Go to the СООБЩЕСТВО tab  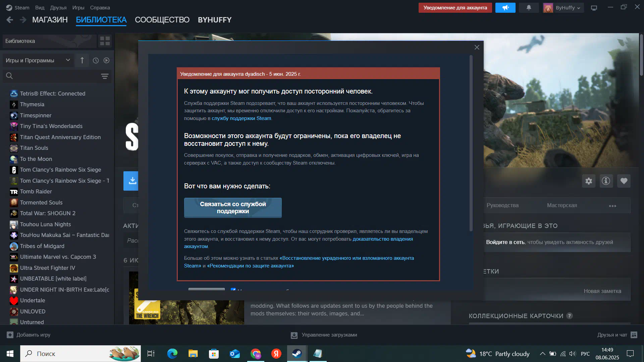click(x=162, y=20)
